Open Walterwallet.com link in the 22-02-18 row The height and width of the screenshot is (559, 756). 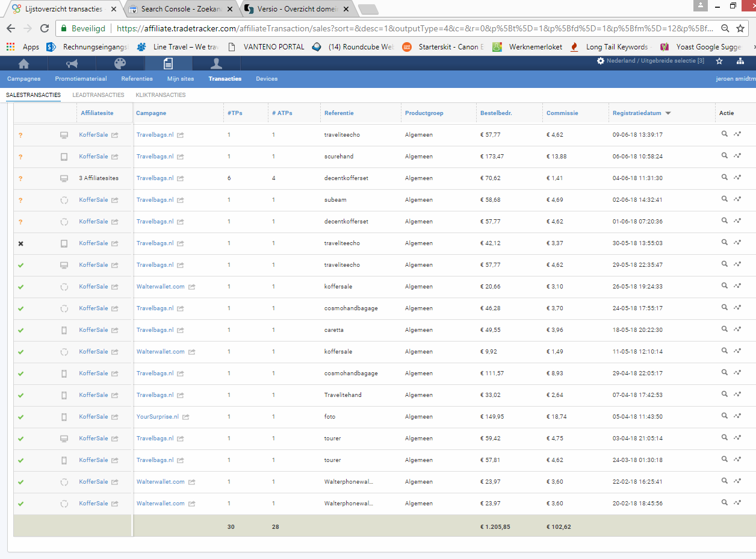[x=161, y=482]
